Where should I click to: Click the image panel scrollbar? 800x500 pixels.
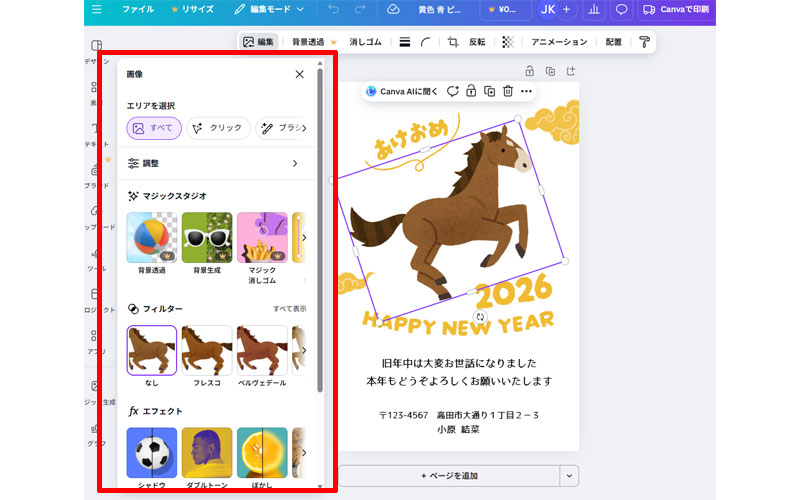coord(320,230)
